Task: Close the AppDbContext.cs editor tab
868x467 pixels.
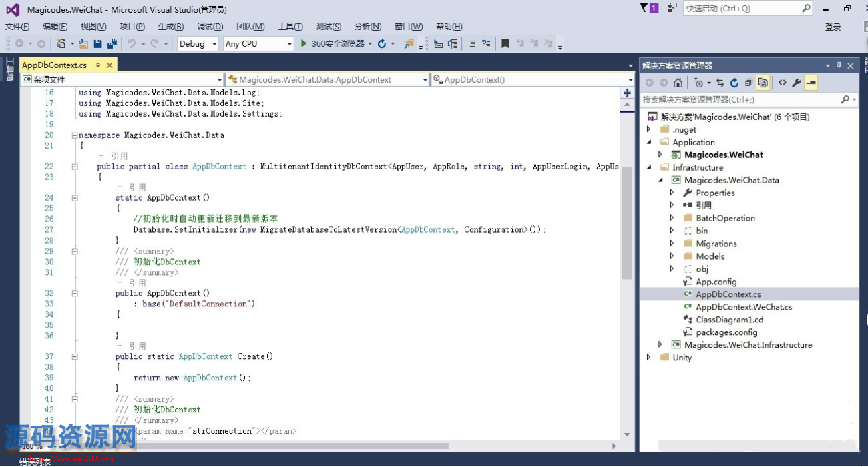Action: click(x=110, y=65)
